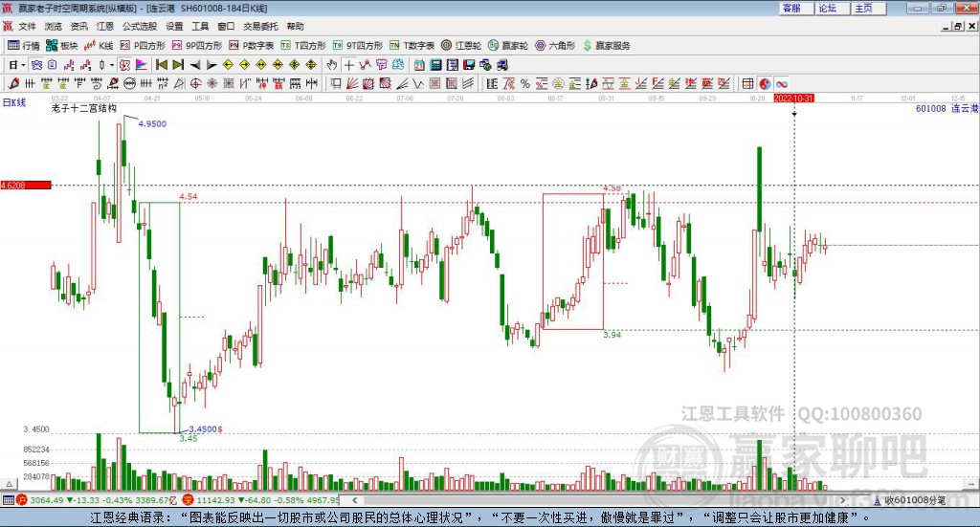The height and width of the screenshot is (527, 980).
Task: Open the 交易委托 menu
Action: point(260,26)
